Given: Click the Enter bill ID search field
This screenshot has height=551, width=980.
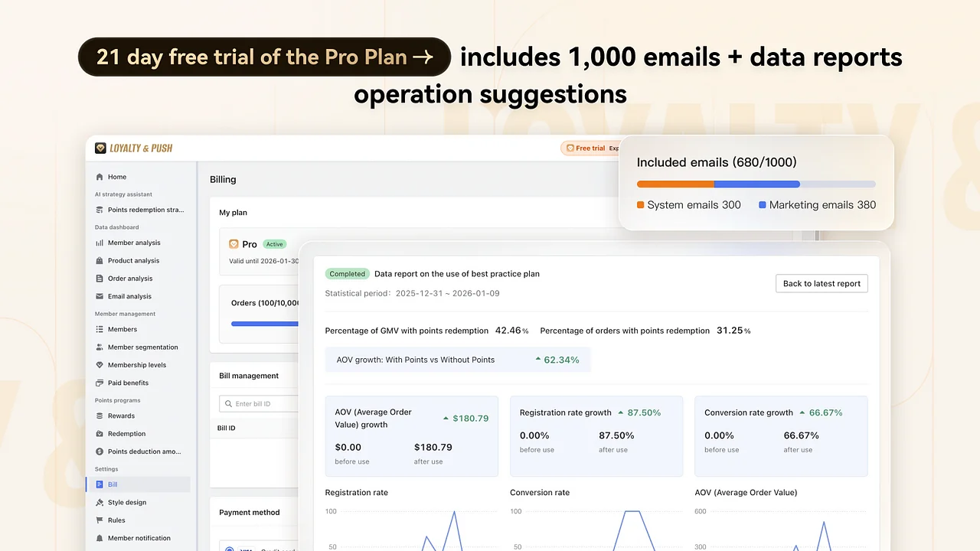Looking at the screenshot, I should [260, 403].
